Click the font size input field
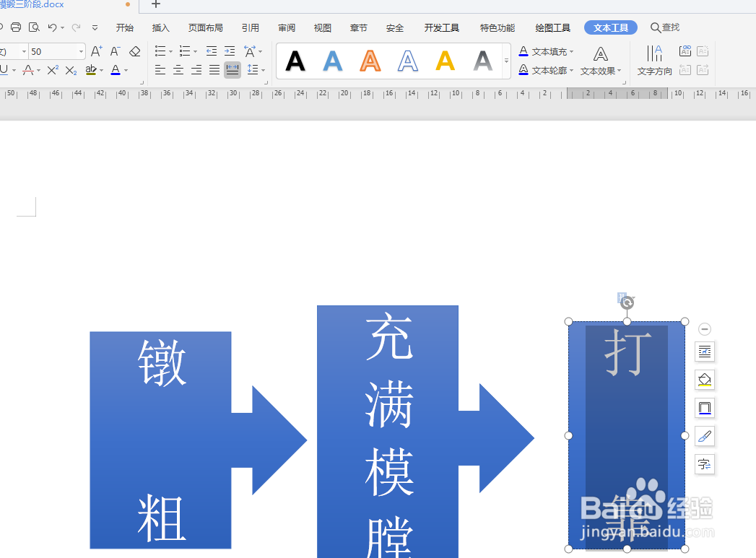The width and height of the screenshot is (756, 558). (x=53, y=51)
